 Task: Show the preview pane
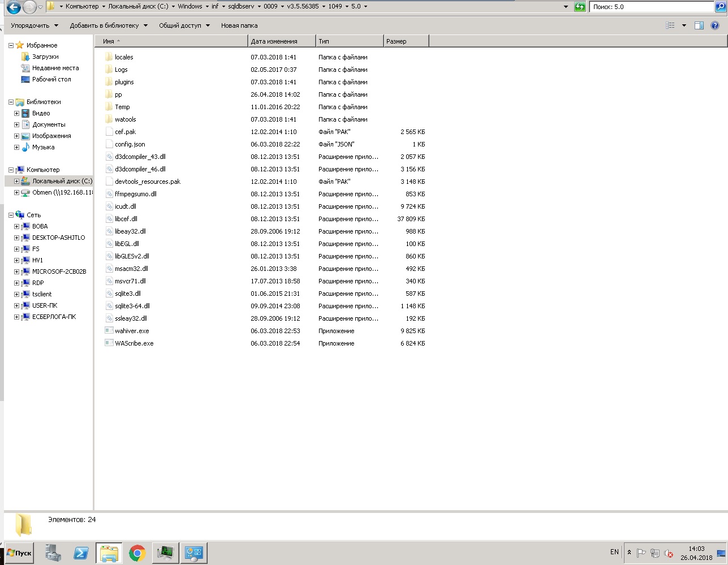click(699, 25)
